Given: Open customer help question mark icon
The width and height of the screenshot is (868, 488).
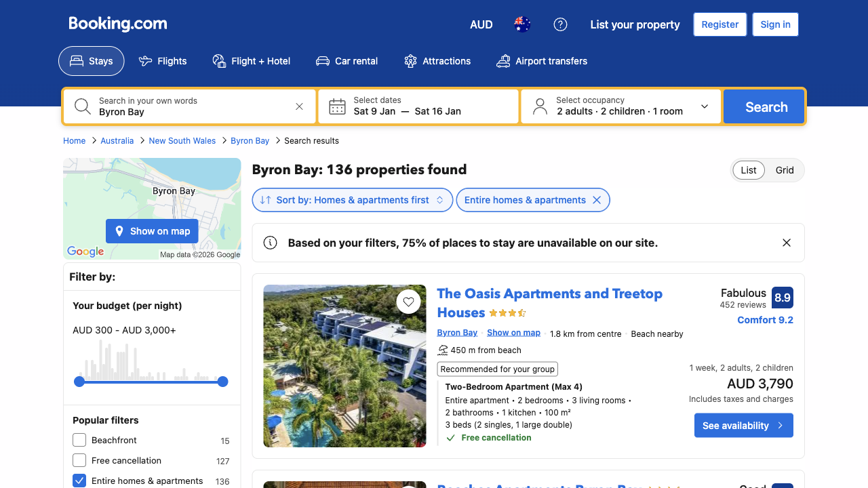Looking at the screenshot, I should point(560,24).
